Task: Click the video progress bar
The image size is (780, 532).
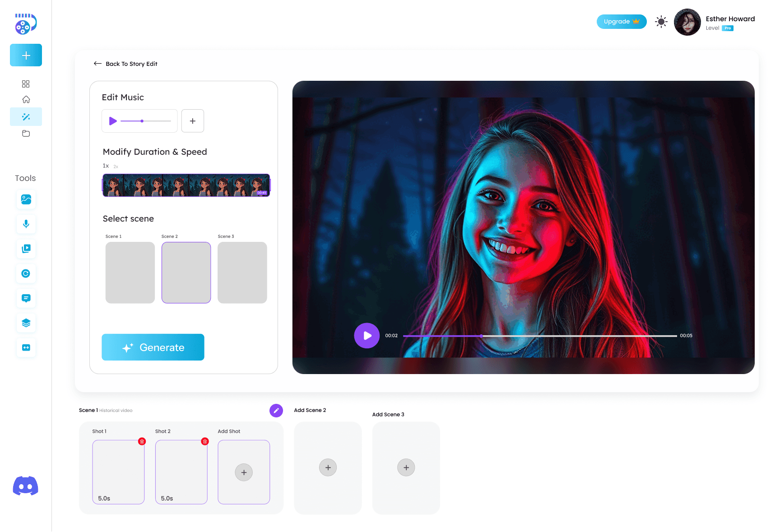Action: (540, 336)
